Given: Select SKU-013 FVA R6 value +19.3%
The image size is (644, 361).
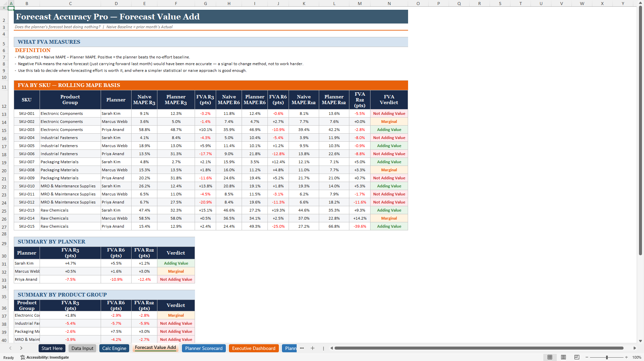Looking at the screenshot, I should click(278, 210).
